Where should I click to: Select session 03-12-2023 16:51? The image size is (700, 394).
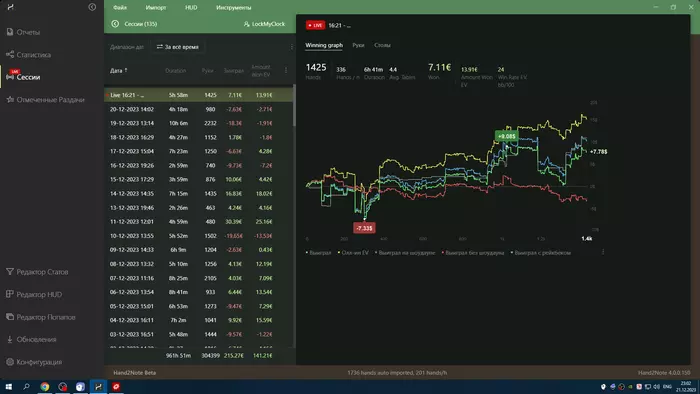pos(199,335)
